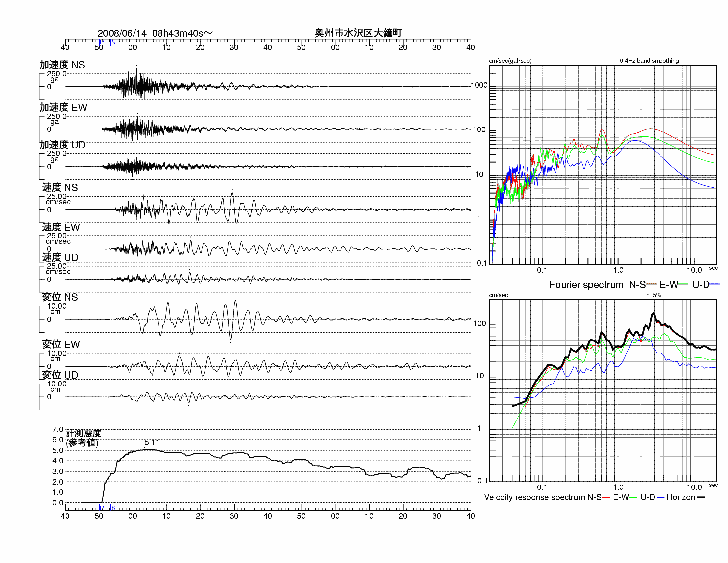Click the blue U-D Fourier legend line

click(715, 284)
